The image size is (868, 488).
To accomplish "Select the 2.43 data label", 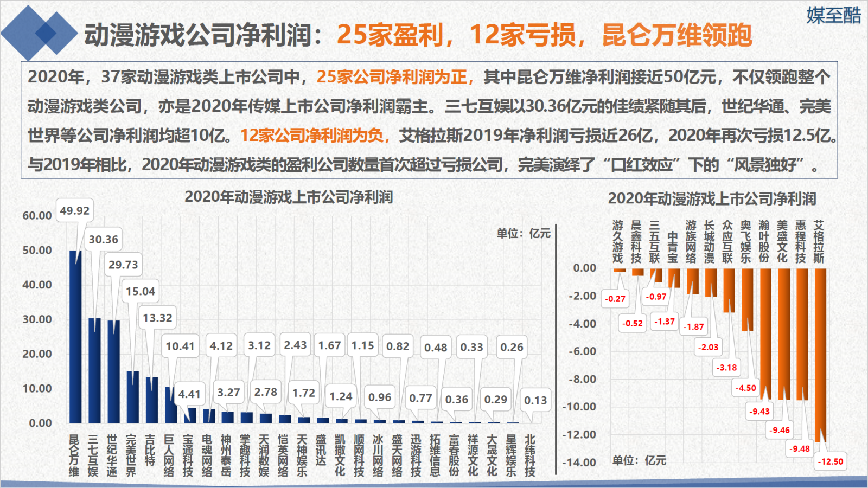I will click(x=295, y=345).
